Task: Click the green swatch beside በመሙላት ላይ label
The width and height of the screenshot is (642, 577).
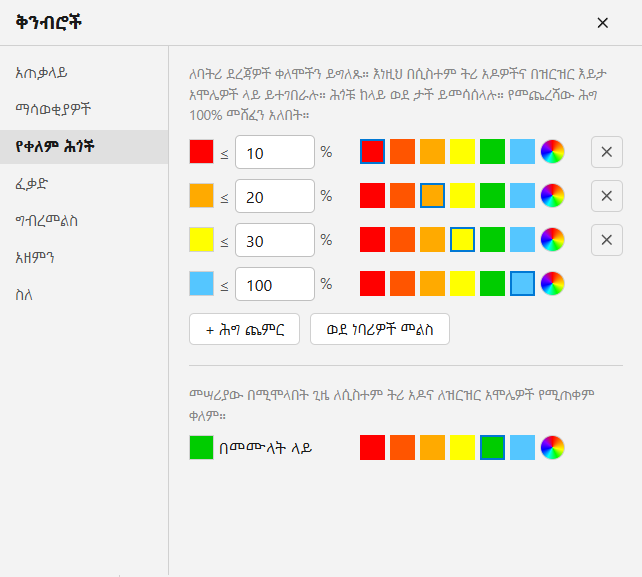Action: 201,448
